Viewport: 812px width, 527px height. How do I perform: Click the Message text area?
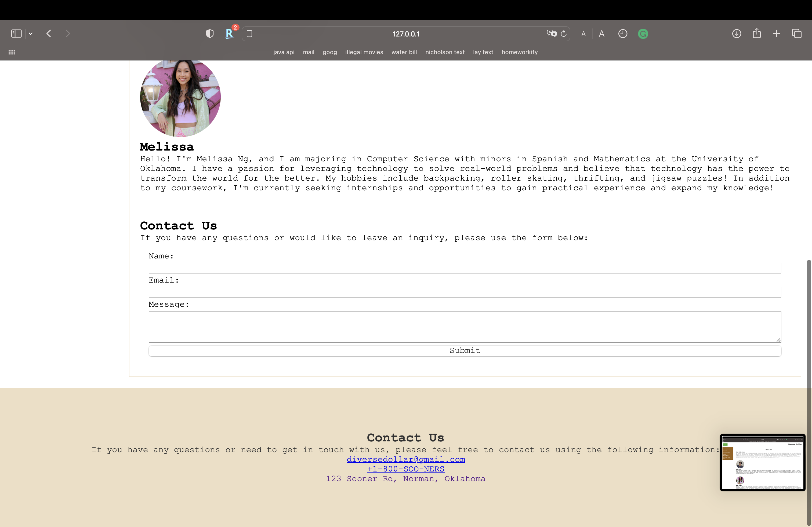tap(465, 327)
